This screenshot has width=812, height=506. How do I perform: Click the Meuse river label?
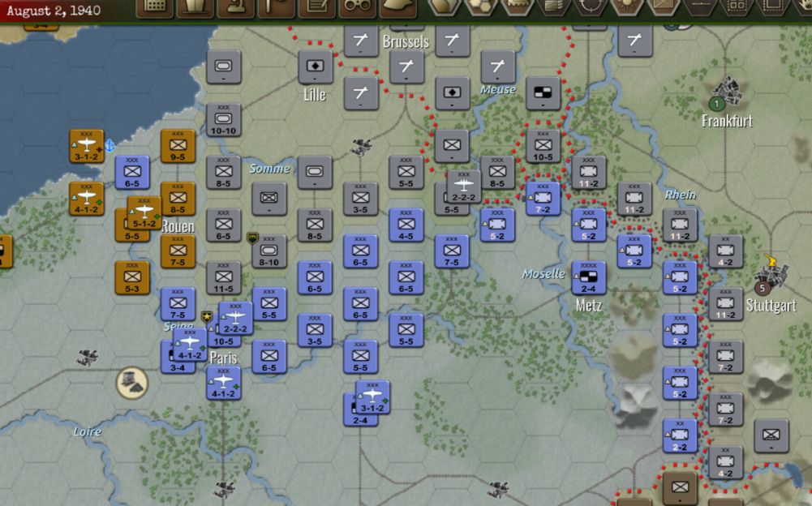tap(497, 89)
